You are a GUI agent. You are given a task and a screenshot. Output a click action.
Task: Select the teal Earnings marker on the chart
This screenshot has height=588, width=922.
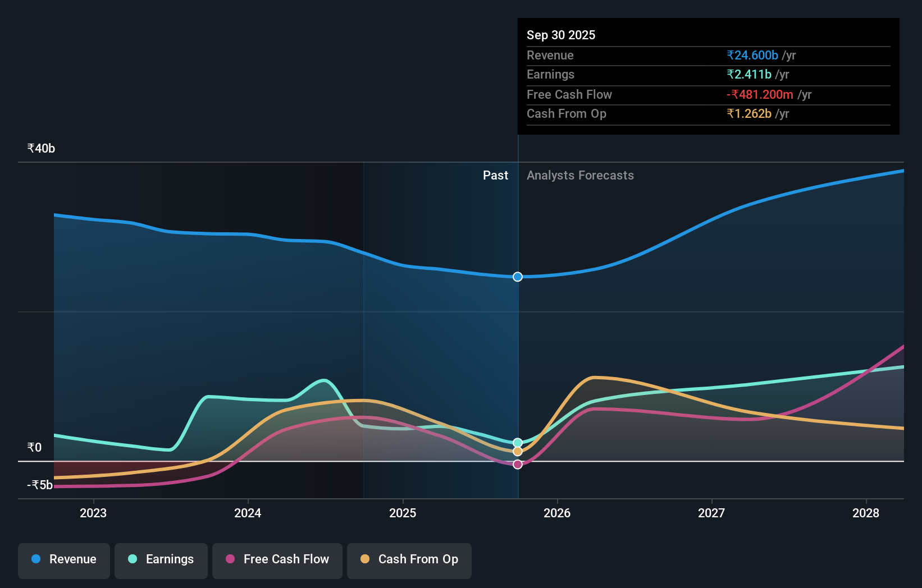pyautogui.click(x=517, y=442)
